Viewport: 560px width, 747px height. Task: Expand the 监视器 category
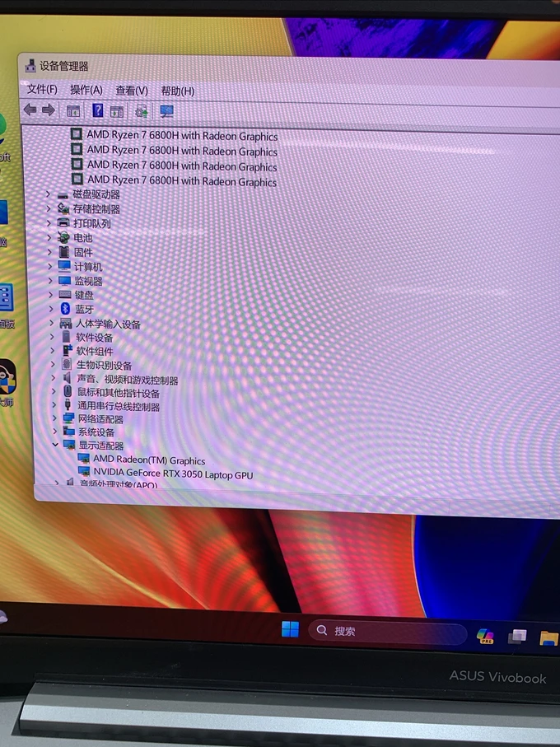pyautogui.click(x=50, y=280)
